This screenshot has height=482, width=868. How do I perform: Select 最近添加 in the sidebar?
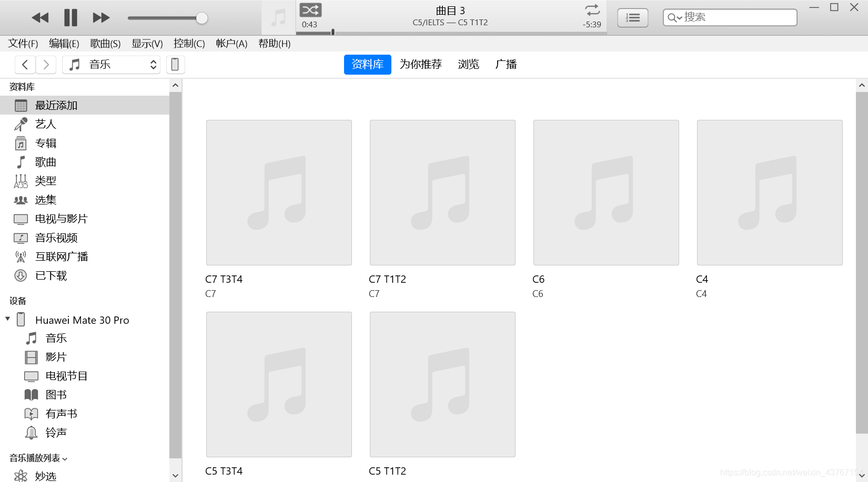click(85, 105)
